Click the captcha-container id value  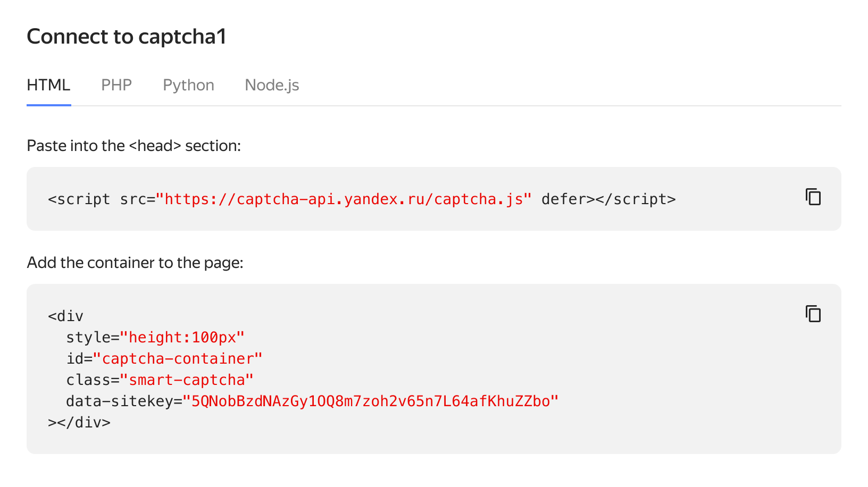tap(178, 359)
